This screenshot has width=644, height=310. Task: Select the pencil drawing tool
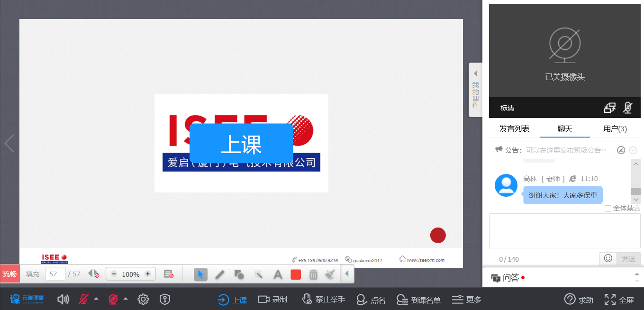(219, 274)
